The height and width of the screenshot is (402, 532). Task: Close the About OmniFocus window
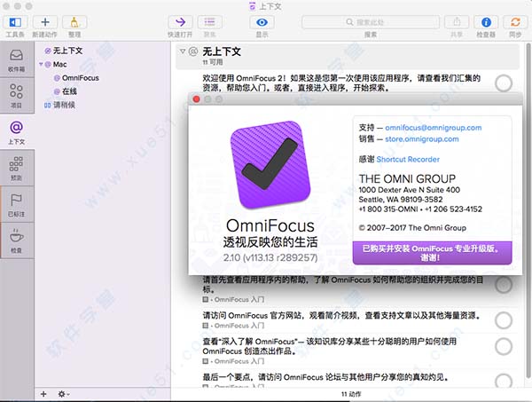tap(197, 99)
